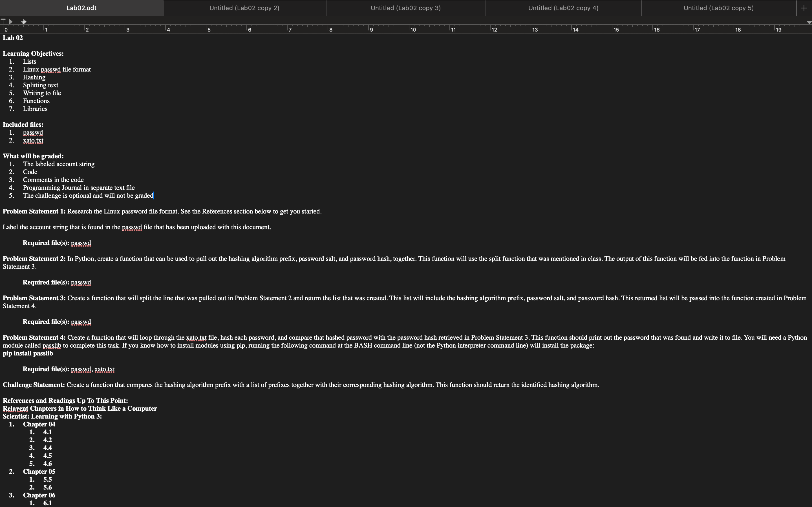Open the Untitled (Lab02 copy 2) tab
This screenshot has height=507, width=812.
pos(244,8)
